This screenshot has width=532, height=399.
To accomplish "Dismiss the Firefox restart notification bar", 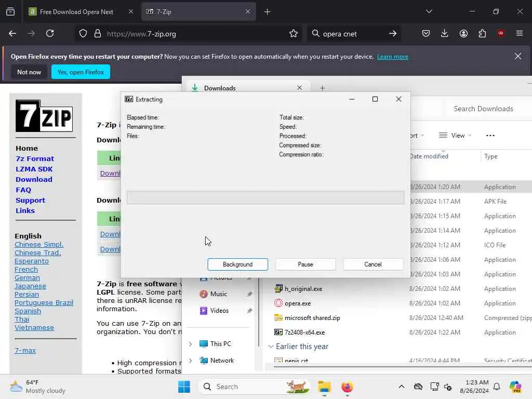I will pos(518,56).
